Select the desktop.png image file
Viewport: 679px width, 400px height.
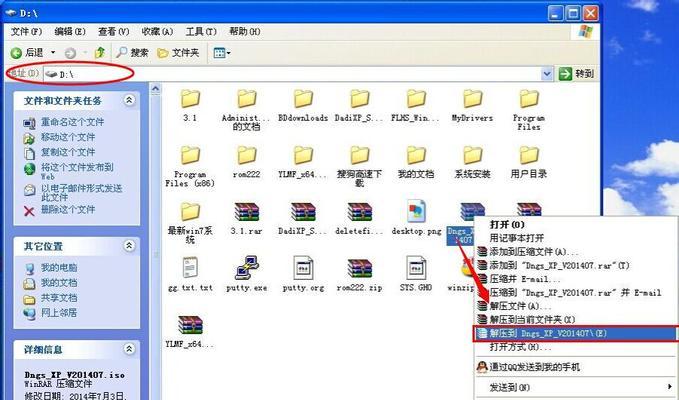point(416,218)
